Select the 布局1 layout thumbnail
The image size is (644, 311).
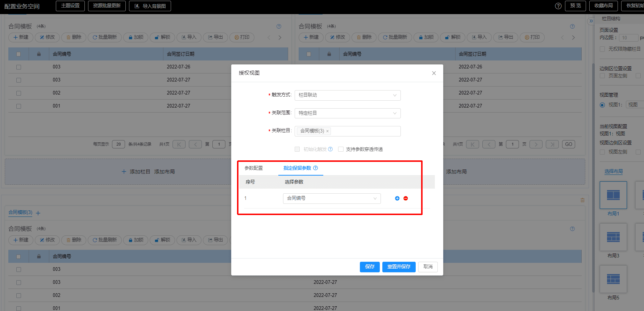tap(613, 195)
